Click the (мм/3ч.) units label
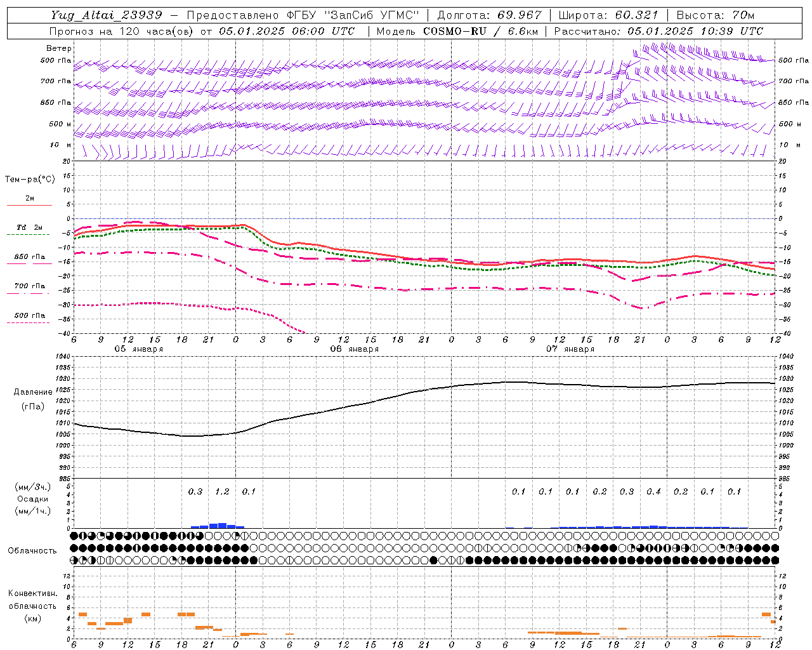The width and height of the screenshot is (812, 650). pos(32,487)
